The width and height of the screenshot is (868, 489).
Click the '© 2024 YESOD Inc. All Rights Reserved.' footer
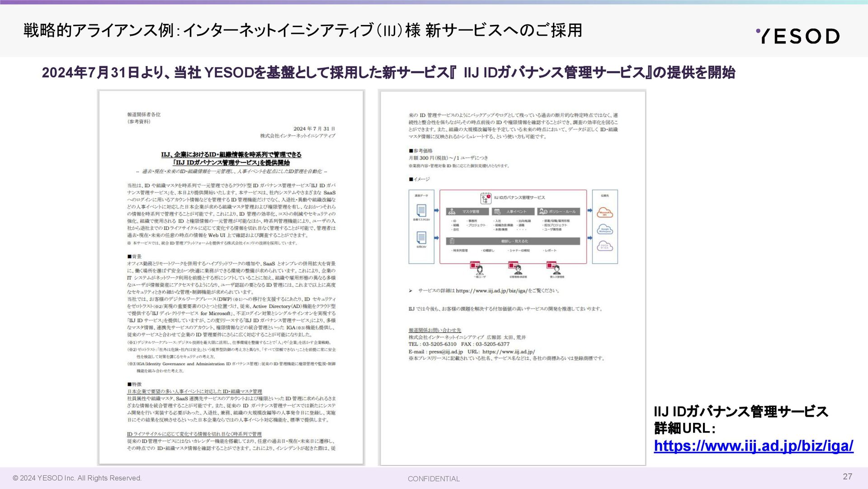pyautogui.click(x=77, y=478)
